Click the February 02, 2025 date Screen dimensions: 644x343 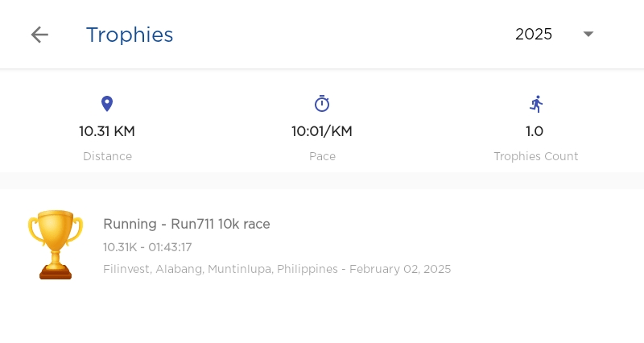click(x=400, y=269)
